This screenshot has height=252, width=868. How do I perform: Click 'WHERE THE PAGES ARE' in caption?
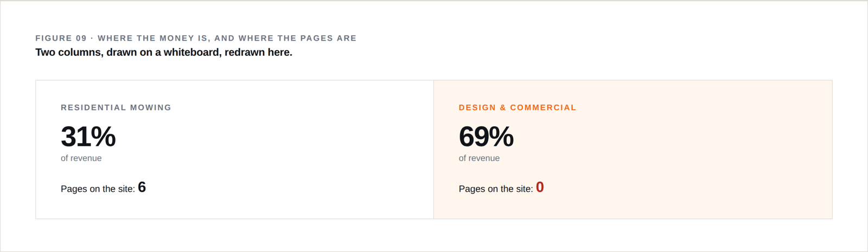pos(298,38)
